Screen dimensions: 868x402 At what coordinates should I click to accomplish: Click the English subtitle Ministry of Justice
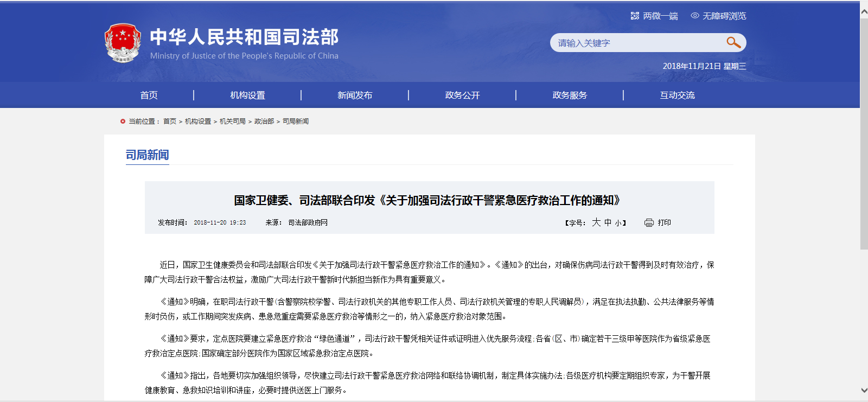click(x=244, y=56)
